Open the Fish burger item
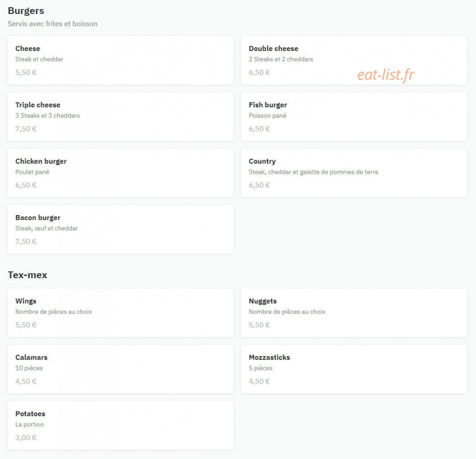The image size is (476, 459). 354,116
